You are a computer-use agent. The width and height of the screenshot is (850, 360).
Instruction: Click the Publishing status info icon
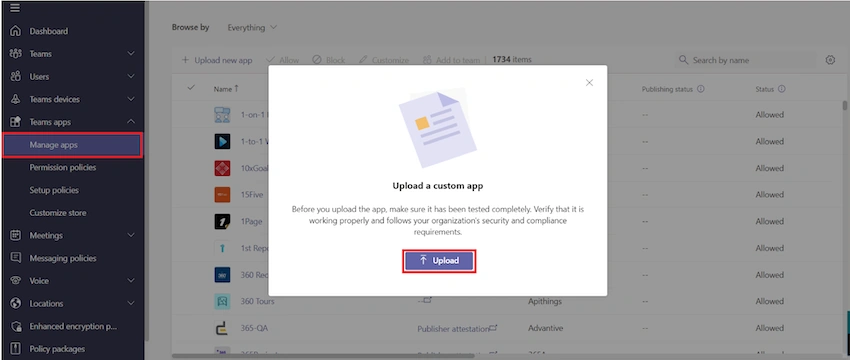(700, 89)
